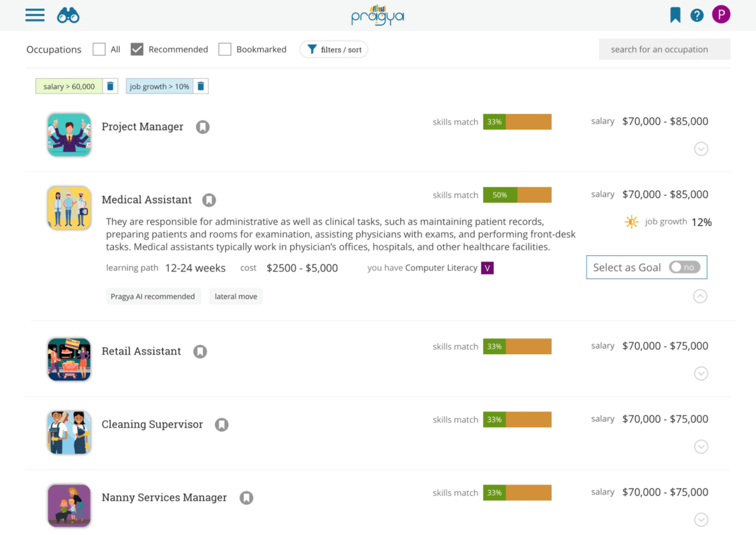Click the occupation search field
The width and height of the screenshot is (756, 535).
click(x=664, y=49)
